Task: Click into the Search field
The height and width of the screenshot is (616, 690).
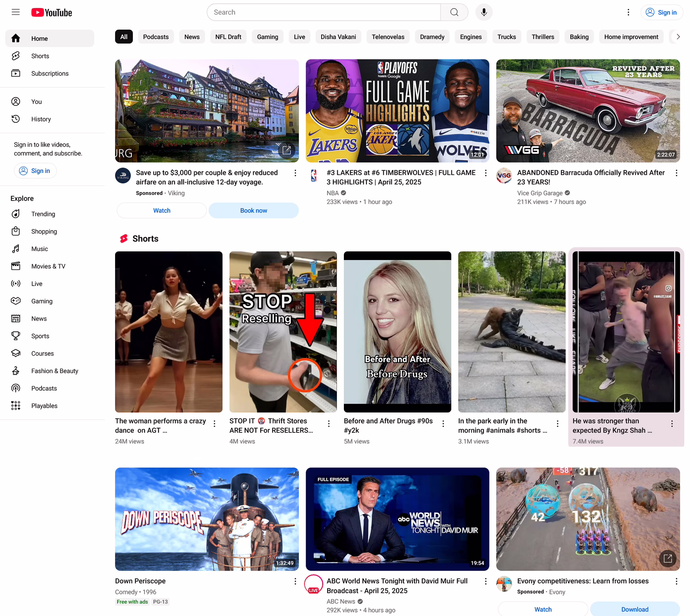Action: click(x=324, y=12)
